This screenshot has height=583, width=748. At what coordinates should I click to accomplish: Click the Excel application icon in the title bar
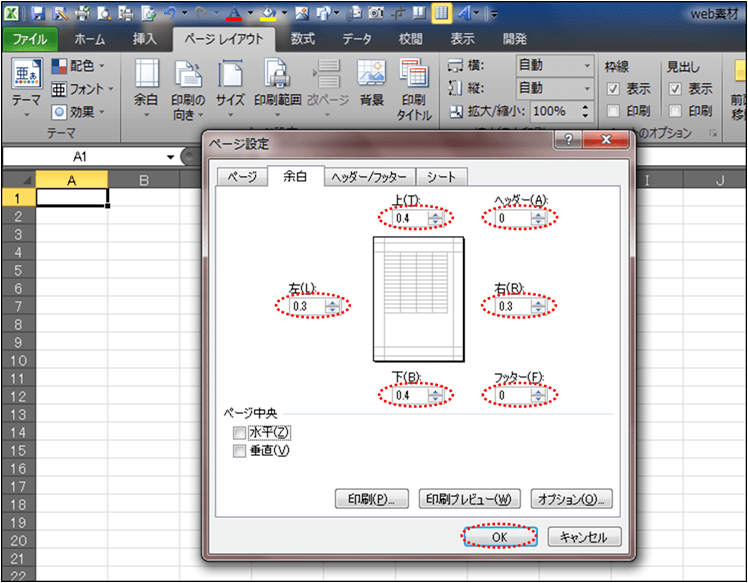(x=11, y=14)
